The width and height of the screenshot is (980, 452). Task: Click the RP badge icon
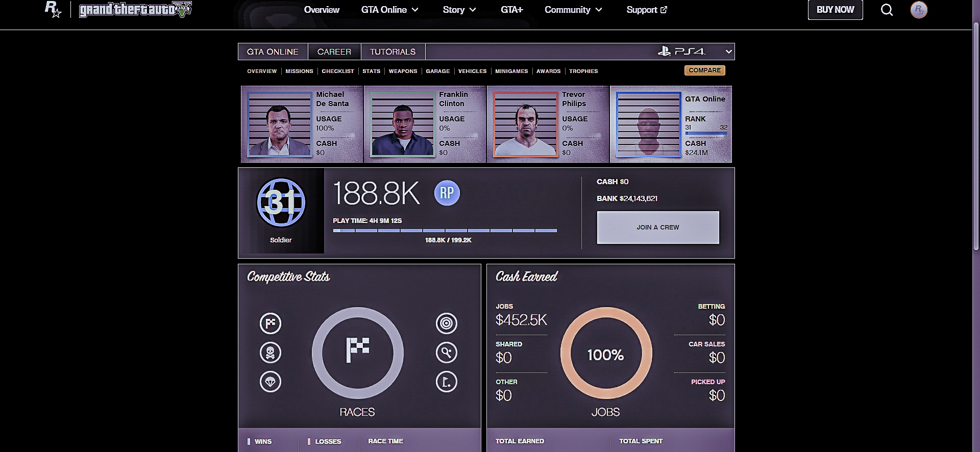click(447, 193)
